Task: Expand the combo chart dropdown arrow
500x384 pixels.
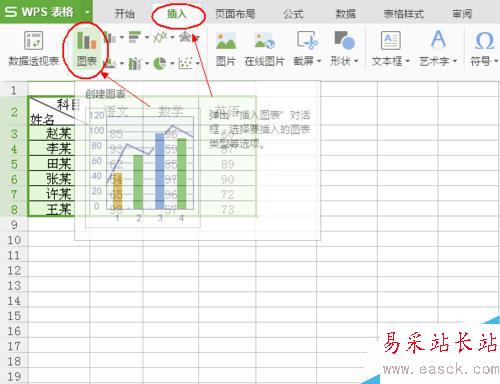Action: 147,63
